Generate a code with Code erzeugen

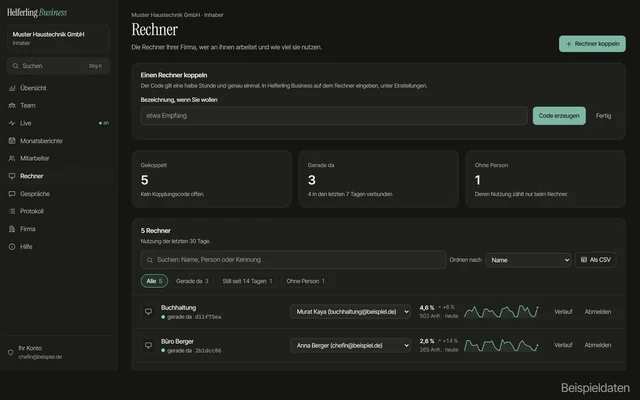point(559,116)
